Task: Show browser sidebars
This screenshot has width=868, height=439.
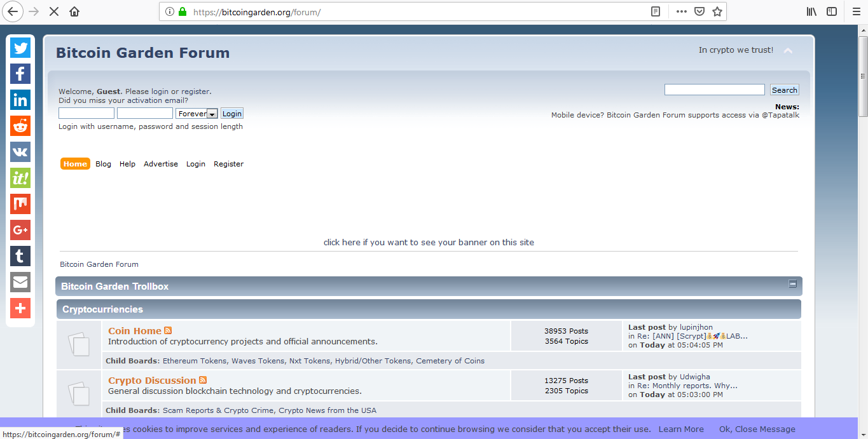Action: (832, 11)
